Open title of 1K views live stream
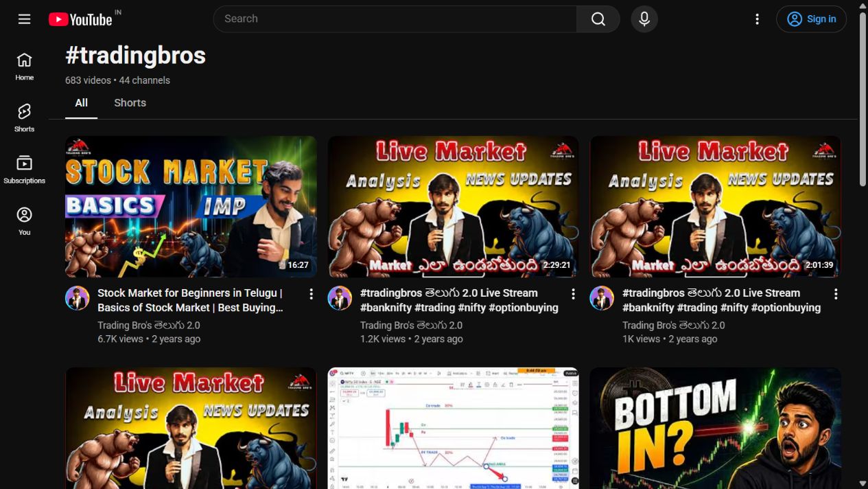The width and height of the screenshot is (868, 489). (x=721, y=300)
